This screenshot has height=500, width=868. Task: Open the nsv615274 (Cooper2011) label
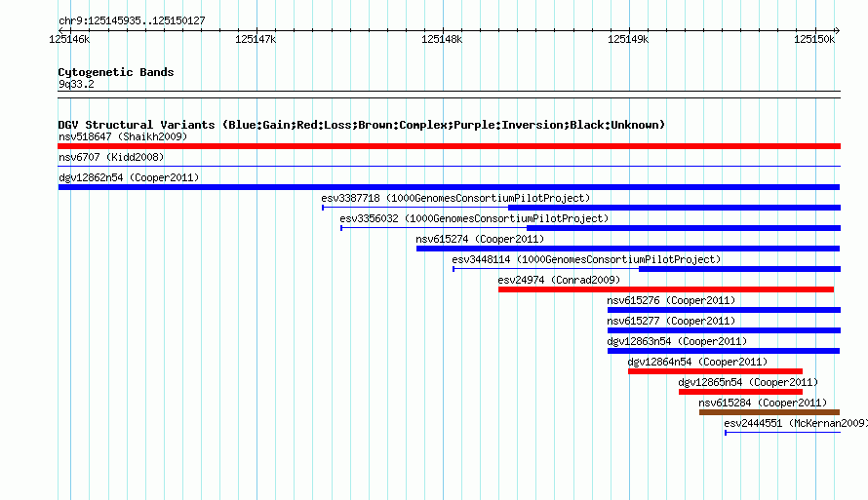click(480, 239)
